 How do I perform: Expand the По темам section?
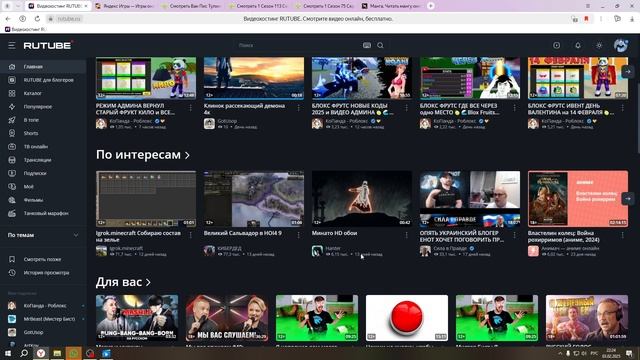coord(43,235)
